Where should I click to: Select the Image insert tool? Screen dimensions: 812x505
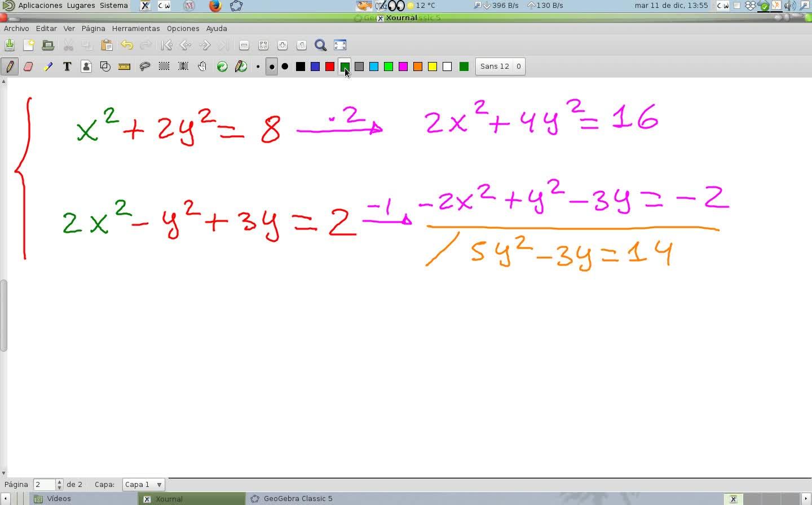click(x=86, y=67)
